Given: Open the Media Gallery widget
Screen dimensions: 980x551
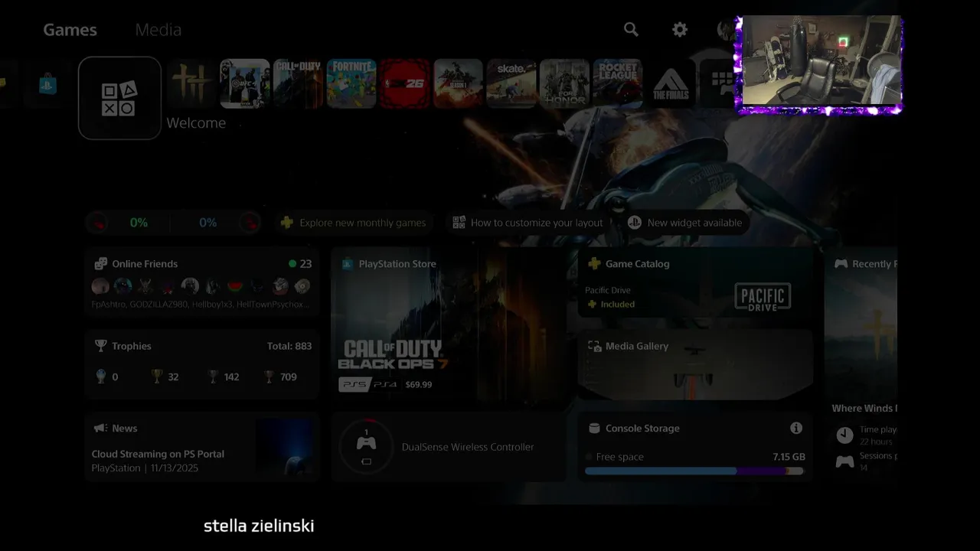Looking at the screenshot, I should click(x=695, y=364).
